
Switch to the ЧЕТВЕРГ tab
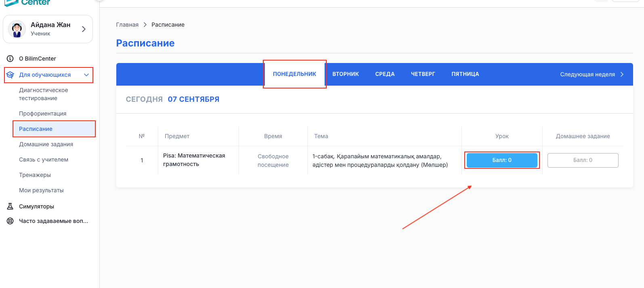(423, 74)
